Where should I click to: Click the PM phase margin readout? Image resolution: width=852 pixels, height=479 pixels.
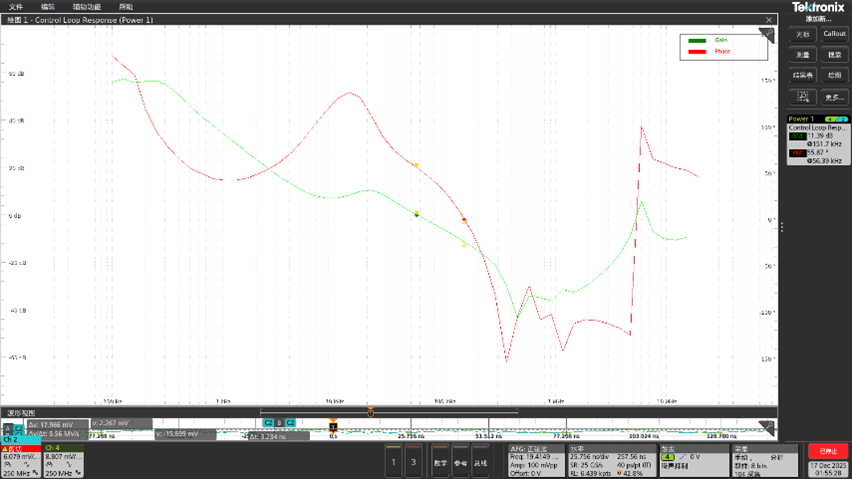coord(818,157)
